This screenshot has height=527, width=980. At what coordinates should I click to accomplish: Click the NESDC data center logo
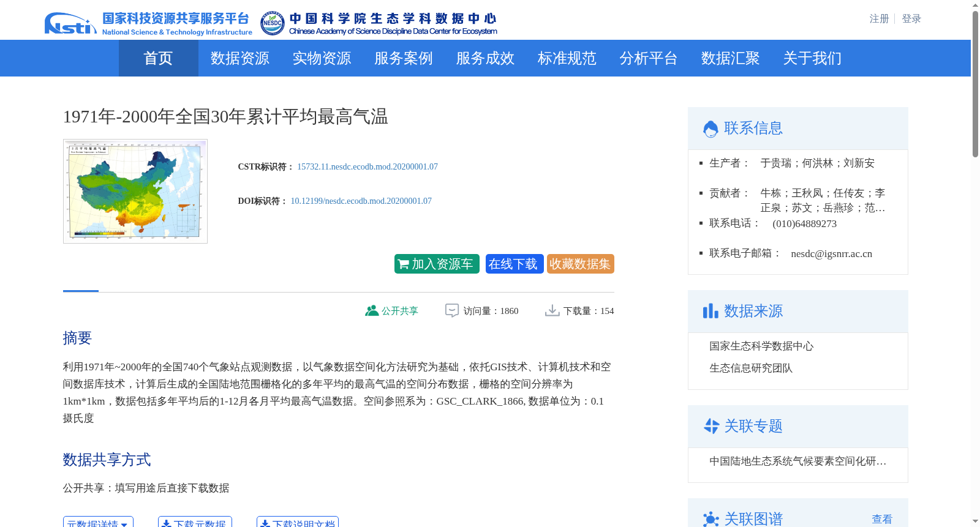[379, 23]
